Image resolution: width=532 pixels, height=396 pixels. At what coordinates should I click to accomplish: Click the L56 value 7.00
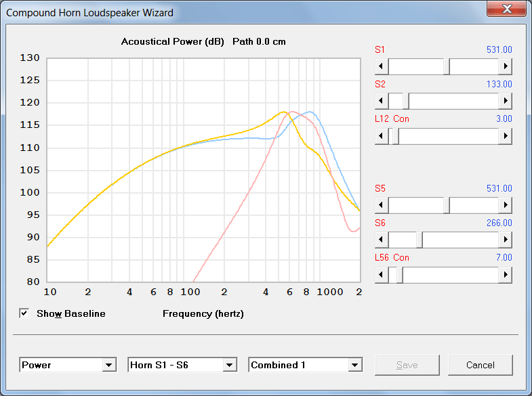[x=504, y=257]
